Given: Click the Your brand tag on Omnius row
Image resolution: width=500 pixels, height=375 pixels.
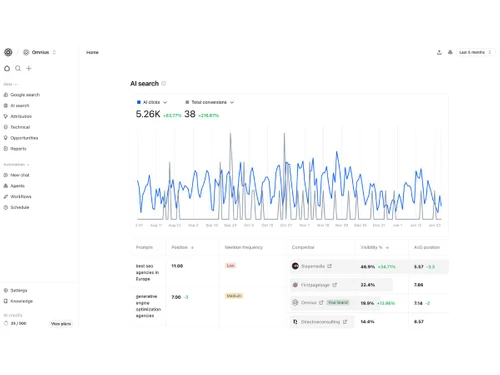Looking at the screenshot, I should pyautogui.click(x=338, y=303).
